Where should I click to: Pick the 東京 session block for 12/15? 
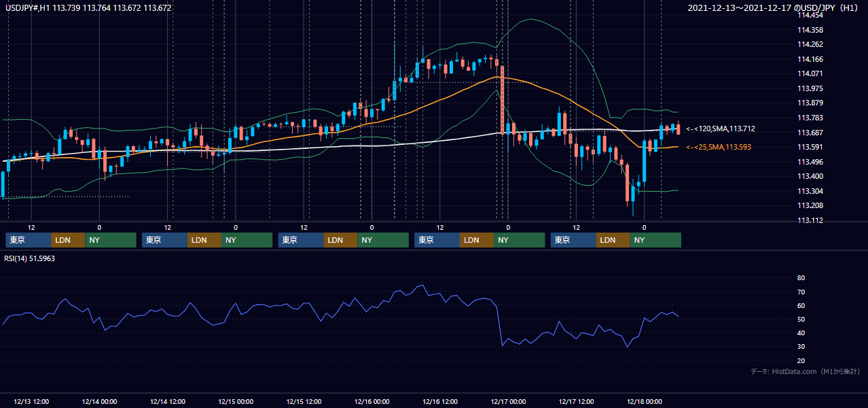301,240
